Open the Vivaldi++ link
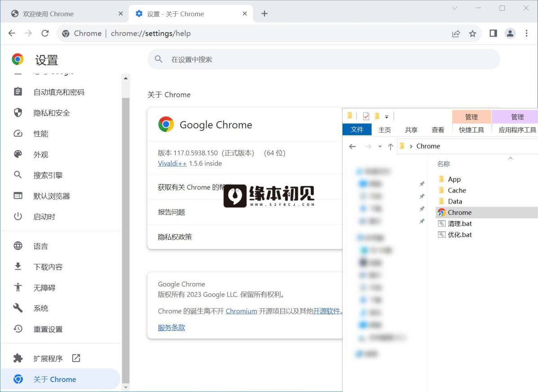538x392 pixels. click(172, 163)
